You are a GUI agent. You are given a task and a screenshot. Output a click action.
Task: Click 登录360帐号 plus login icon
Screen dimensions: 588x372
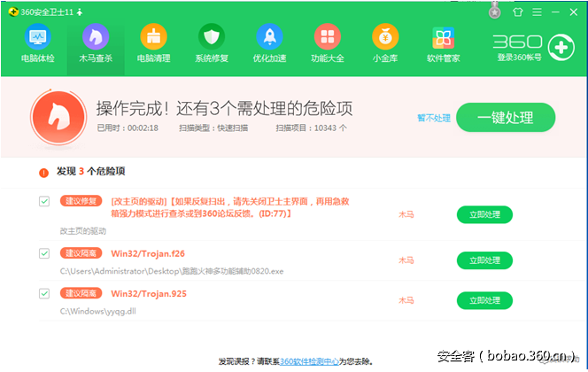point(560,44)
